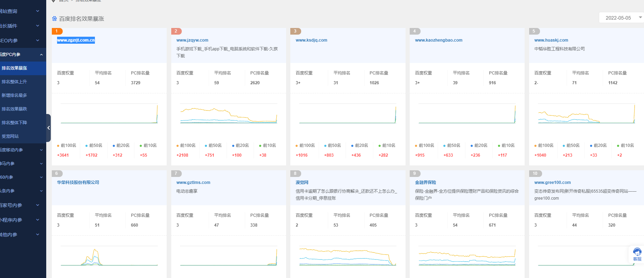Expand the 小程序内参 menu
The height and width of the screenshot is (278, 644).
click(x=23, y=220)
